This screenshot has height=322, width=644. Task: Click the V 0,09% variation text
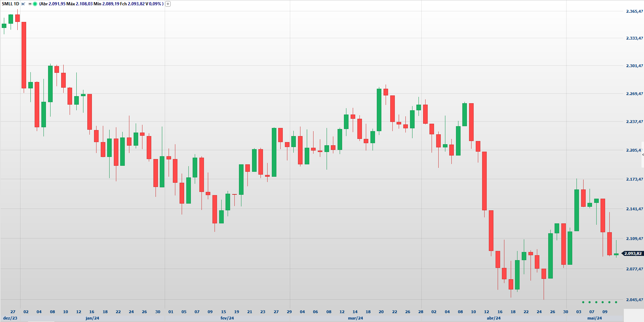tap(153, 4)
